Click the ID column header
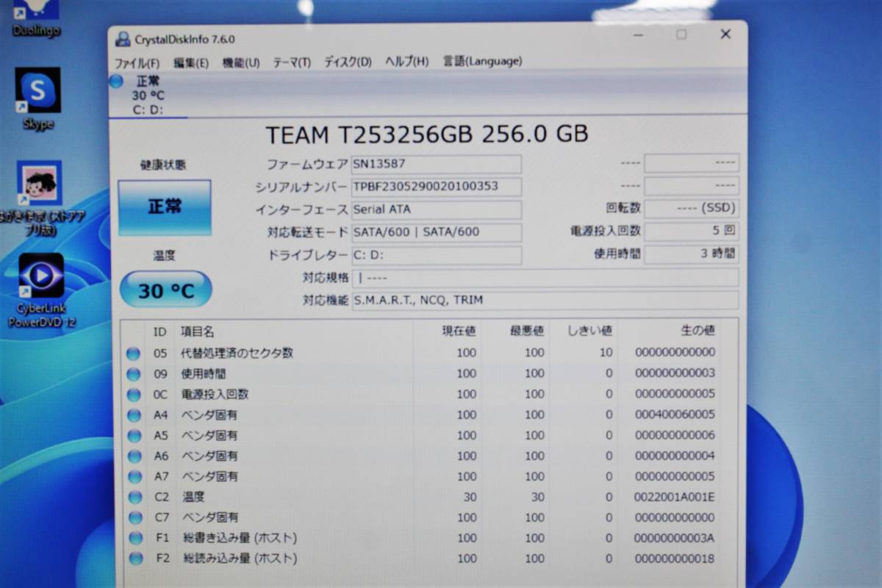Image resolution: width=882 pixels, height=588 pixels. (x=159, y=332)
